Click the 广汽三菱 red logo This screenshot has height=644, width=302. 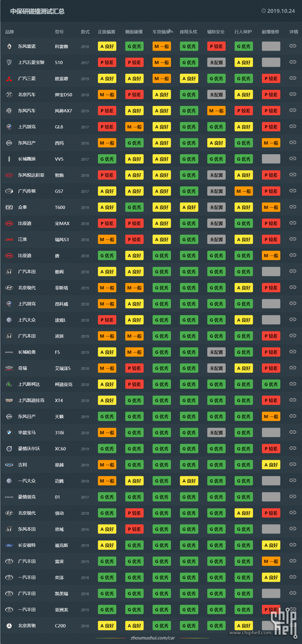coord(9,79)
